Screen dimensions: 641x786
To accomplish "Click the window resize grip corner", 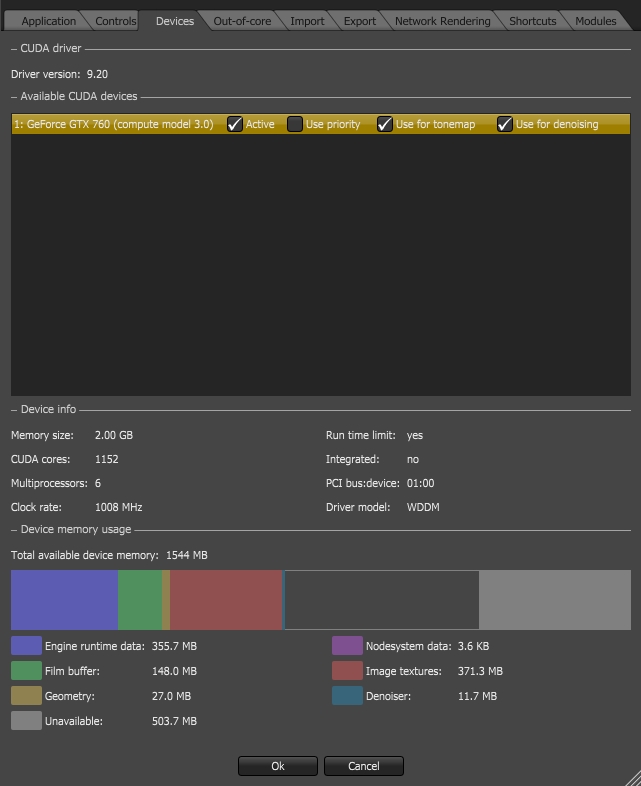I will point(632,777).
